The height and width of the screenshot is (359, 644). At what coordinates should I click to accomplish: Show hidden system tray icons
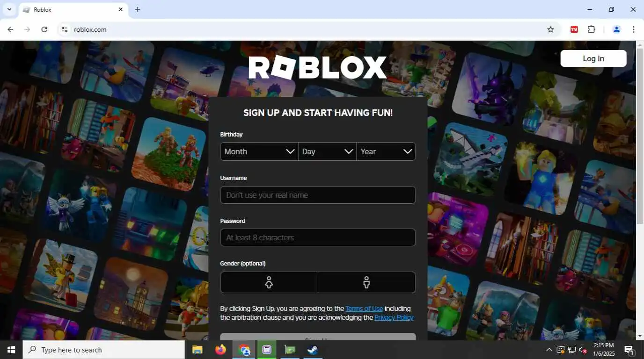(x=549, y=350)
